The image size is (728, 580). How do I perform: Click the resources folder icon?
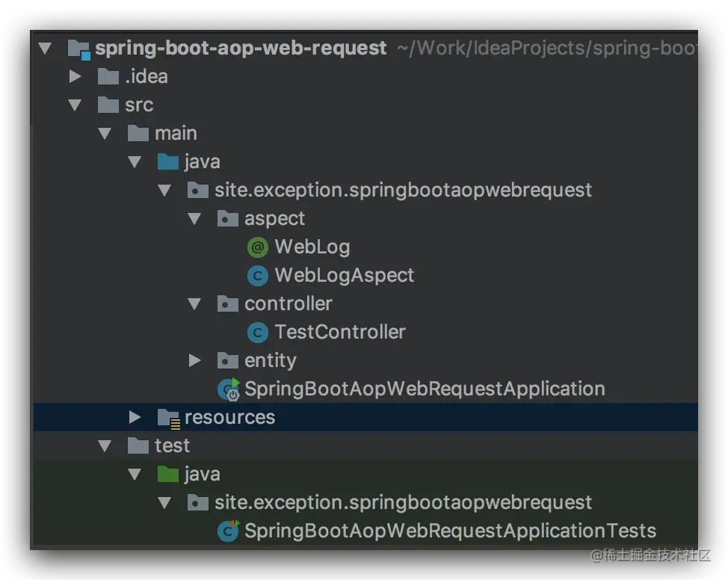pyautogui.click(x=168, y=419)
